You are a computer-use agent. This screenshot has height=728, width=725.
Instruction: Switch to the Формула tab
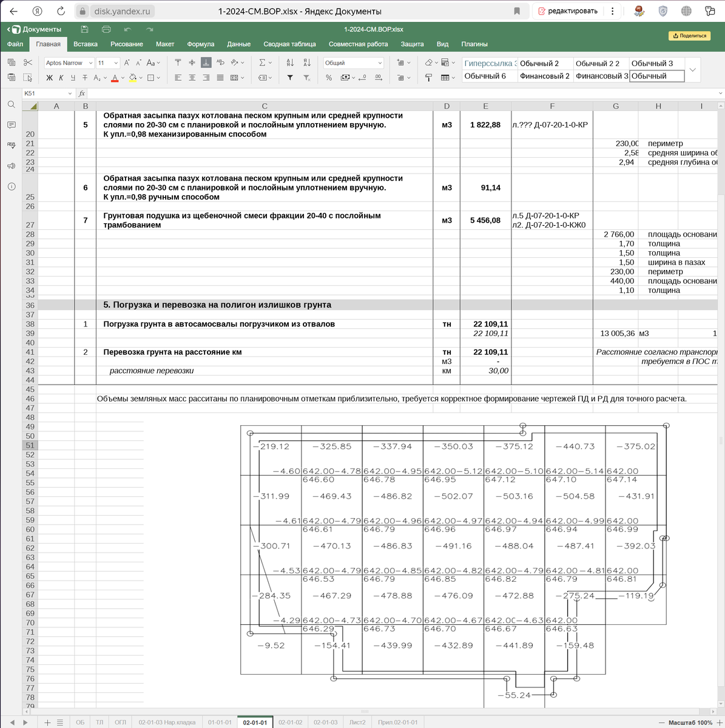point(201,44)
